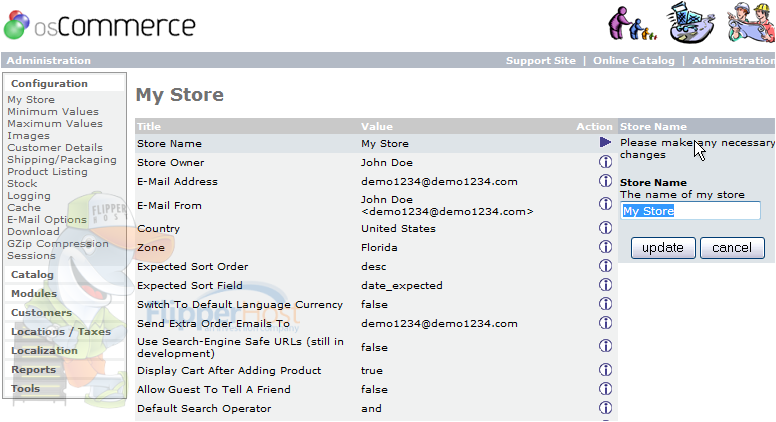Open Images configuration page
Viewport: 776px width, 422px height.
[28, 136]
